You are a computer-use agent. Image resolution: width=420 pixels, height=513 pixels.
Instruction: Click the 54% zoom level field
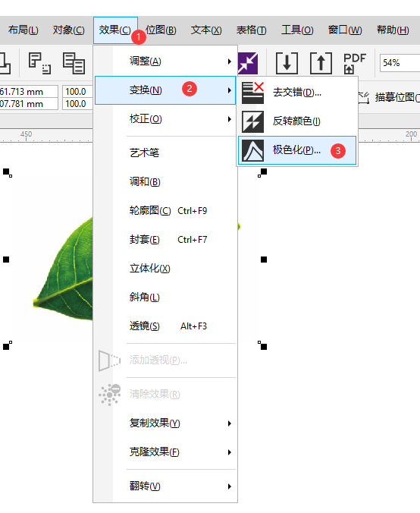point(400,62)
